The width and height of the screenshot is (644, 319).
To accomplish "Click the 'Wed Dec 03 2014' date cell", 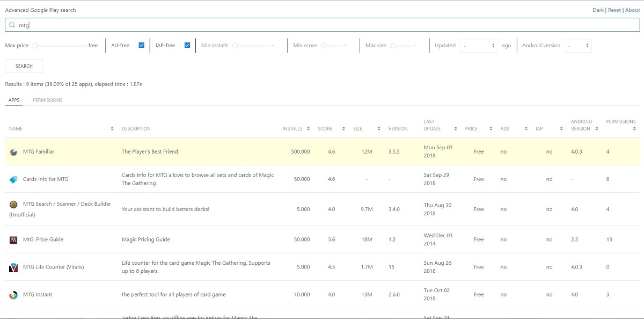I will 438,240.
